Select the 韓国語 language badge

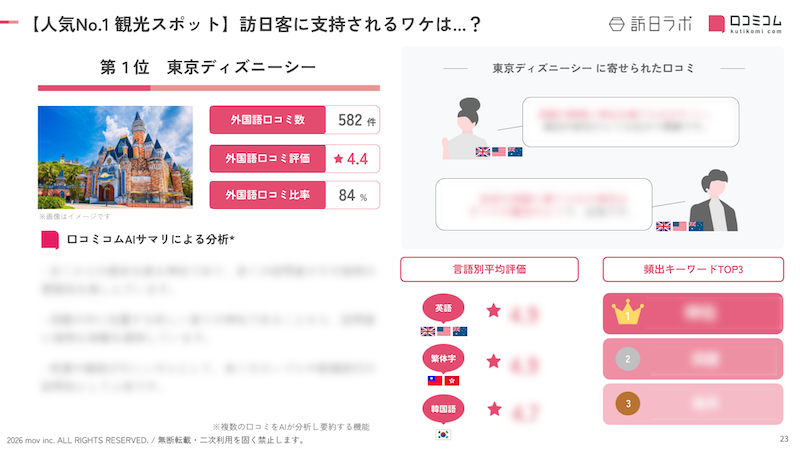coord(443,409)
